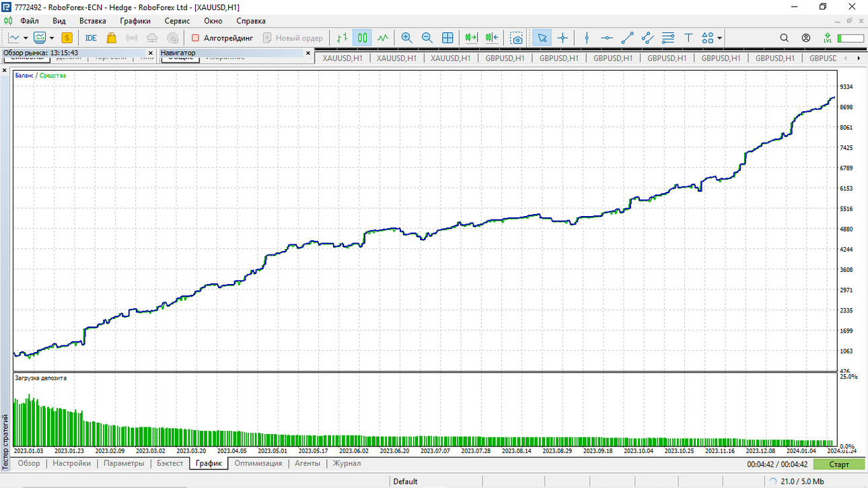The image size is (868, 488).
Task: Pick the trendline drawing tool
Action: click(x=627, y=38)
